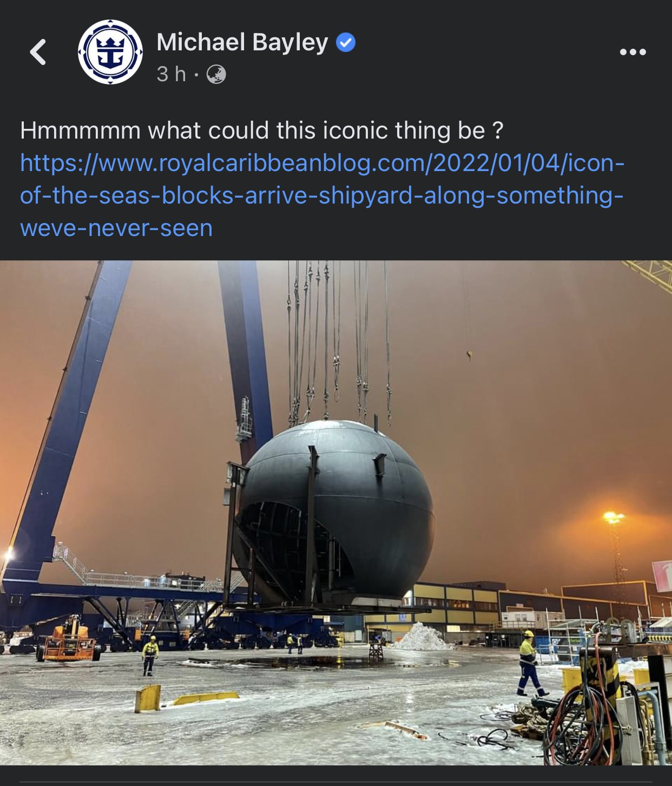Tap the lifting cables above the sphere
Viewport: 672px width, 786px height.
339,341
